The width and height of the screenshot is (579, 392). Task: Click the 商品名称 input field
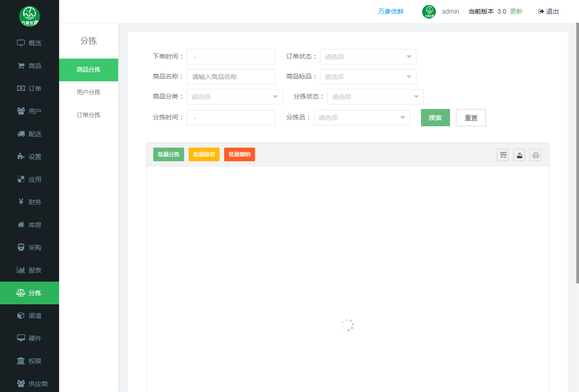point(231,77)
